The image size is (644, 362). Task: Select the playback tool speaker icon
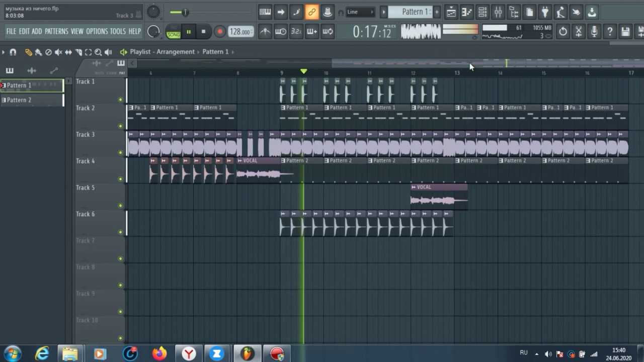(108, 52)
